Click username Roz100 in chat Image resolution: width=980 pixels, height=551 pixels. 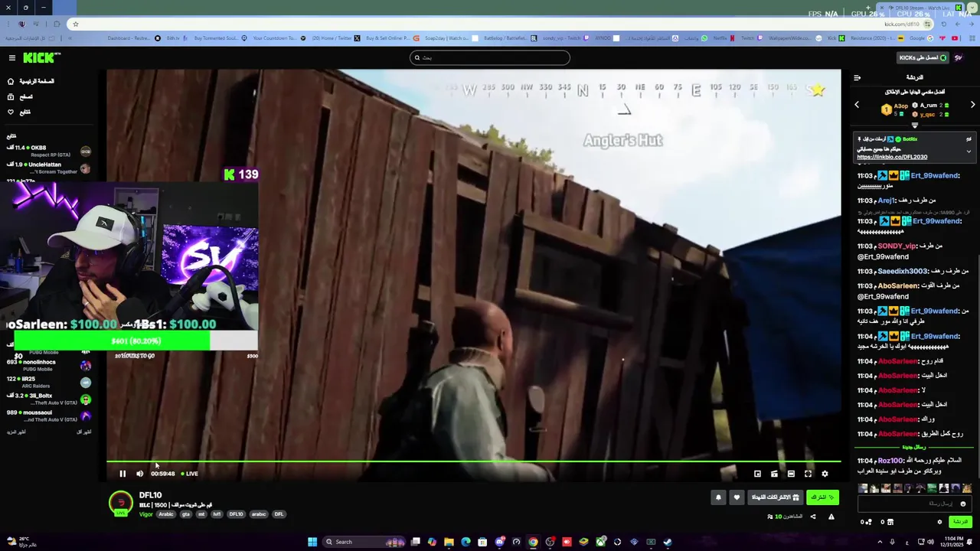[890, 461]
